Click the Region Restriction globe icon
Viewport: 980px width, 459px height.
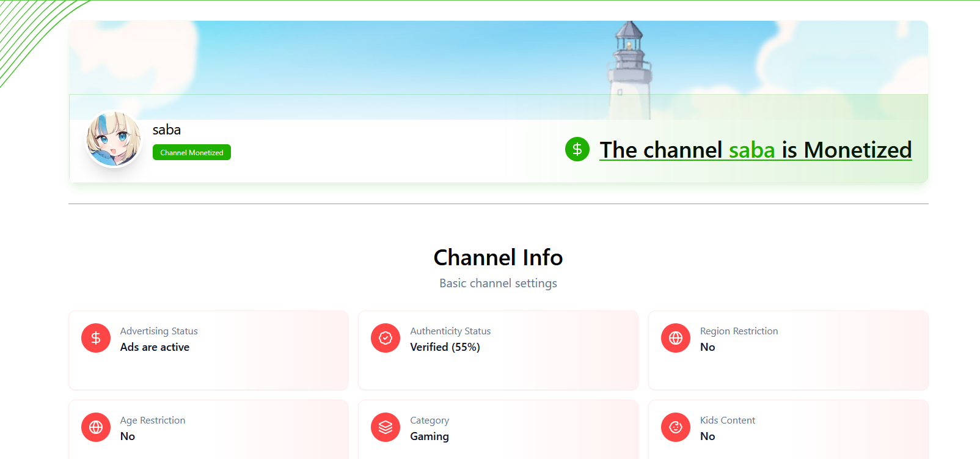(676, 338)
